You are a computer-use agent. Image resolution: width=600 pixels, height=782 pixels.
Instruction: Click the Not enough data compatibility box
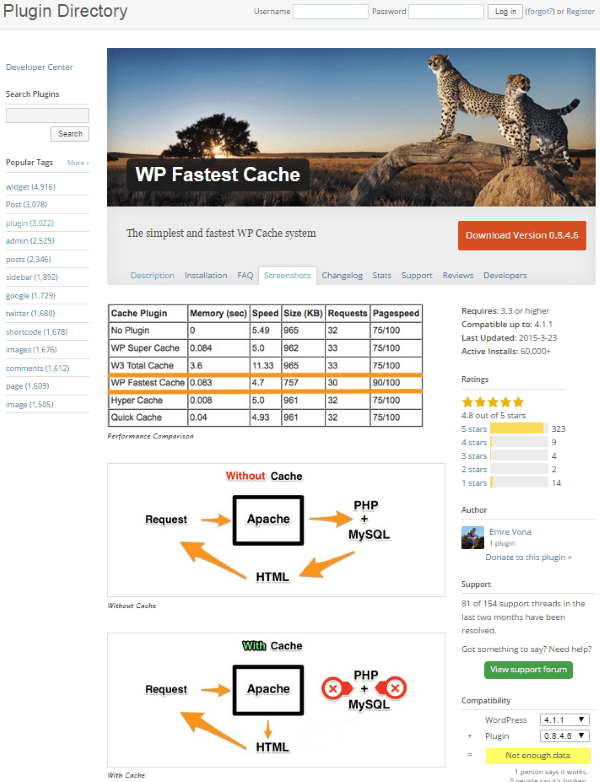click(538, 756)
